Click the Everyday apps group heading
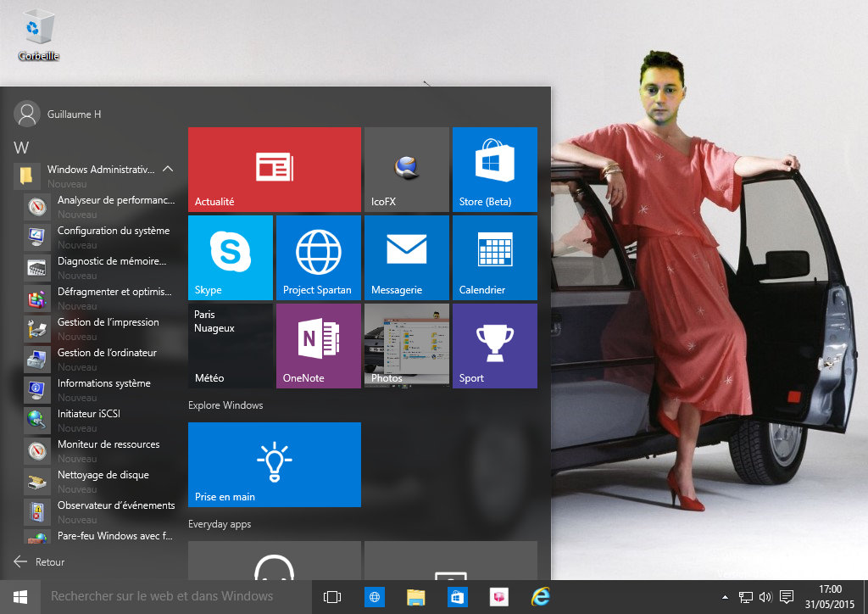The width and height of the screenshot is (868, 614). tap(220, 524)
